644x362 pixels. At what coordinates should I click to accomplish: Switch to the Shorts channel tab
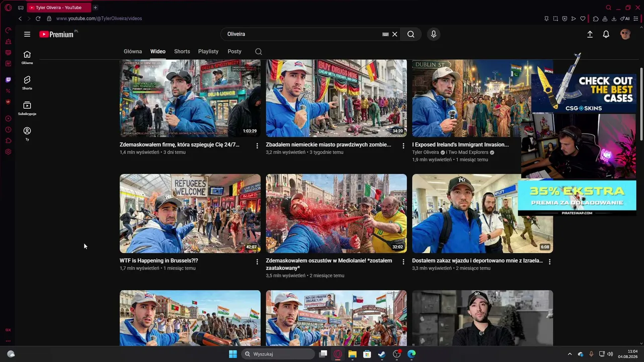182,51
